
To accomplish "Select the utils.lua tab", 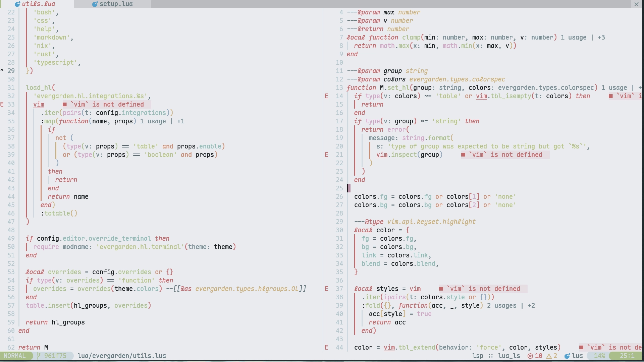I will (x=38, y=4).
